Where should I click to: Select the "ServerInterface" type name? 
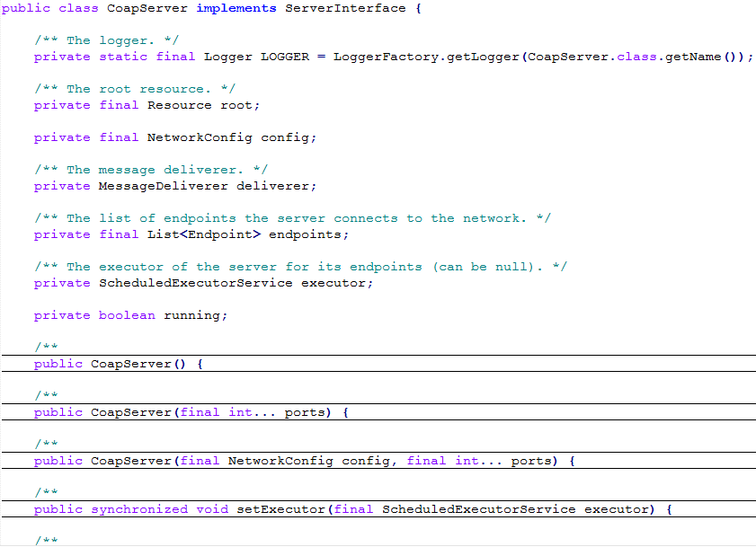pyautogui.click(x=345, y=8)
